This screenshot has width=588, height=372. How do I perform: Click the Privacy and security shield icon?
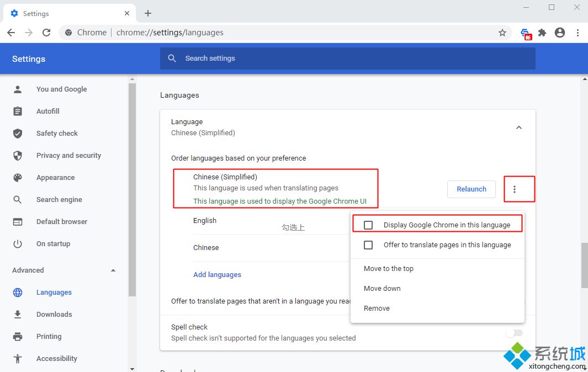pyautogui.click(x=18, y=155)
